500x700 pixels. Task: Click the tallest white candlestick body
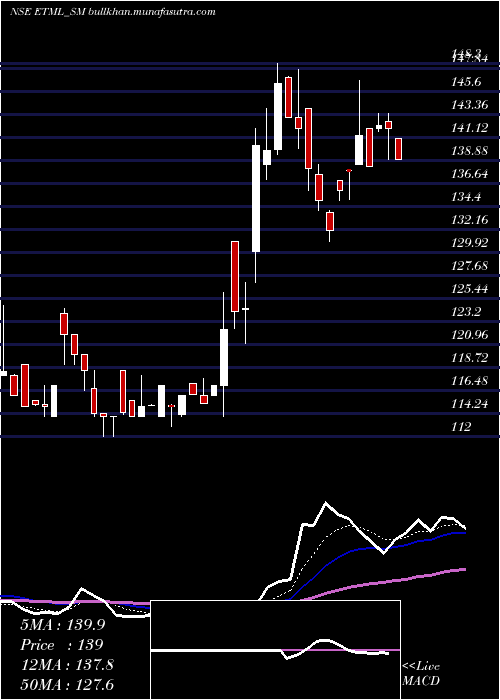[256, 198]
